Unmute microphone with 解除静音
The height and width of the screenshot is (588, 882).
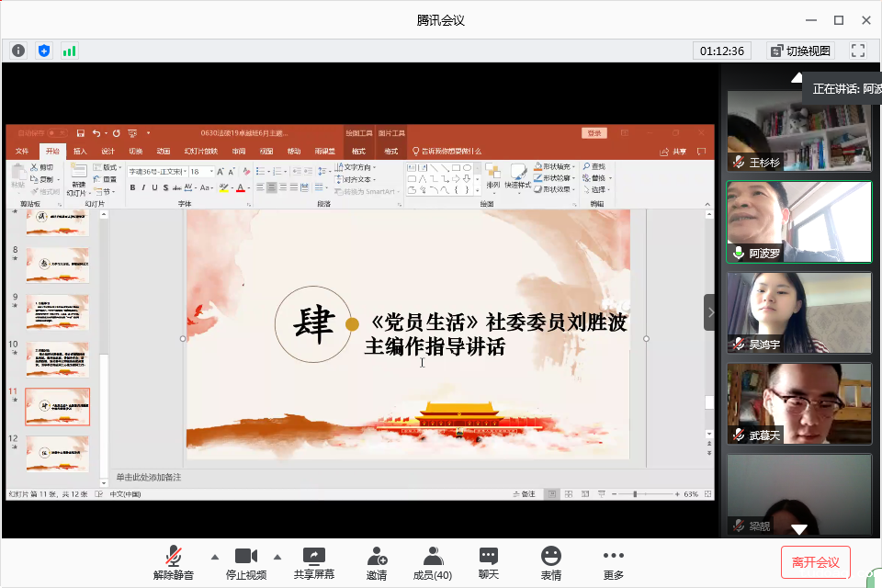pyautogui.click(x=173, y=562)
